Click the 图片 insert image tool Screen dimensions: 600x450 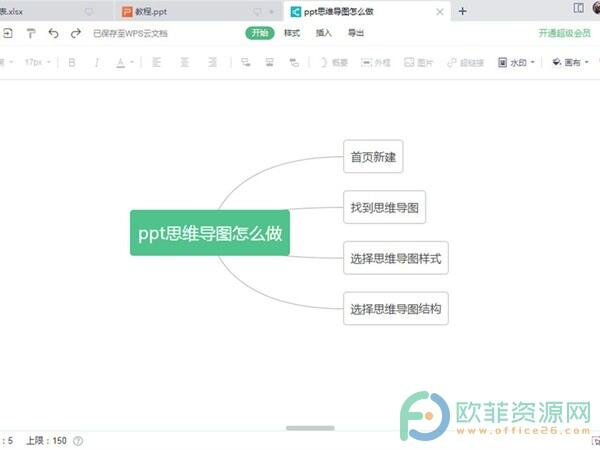point(419,62)
